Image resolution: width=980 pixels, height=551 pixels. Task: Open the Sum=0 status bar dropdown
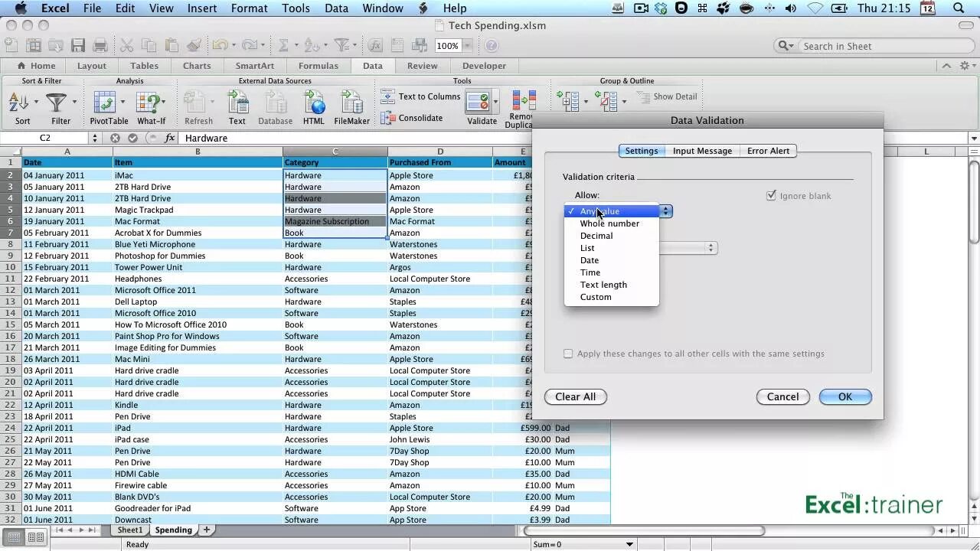point(629,544)
